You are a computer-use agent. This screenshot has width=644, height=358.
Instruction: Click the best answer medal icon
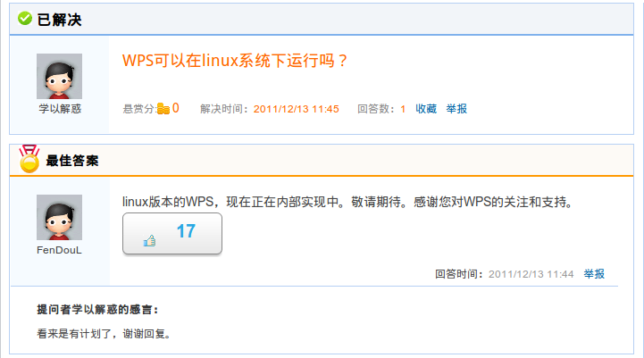click(29, 159)
